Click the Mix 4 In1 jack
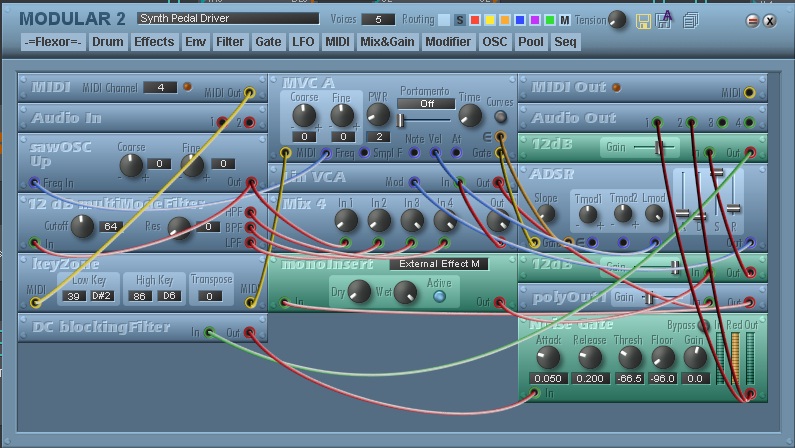The image size is (795, 448). click(345, 242)
